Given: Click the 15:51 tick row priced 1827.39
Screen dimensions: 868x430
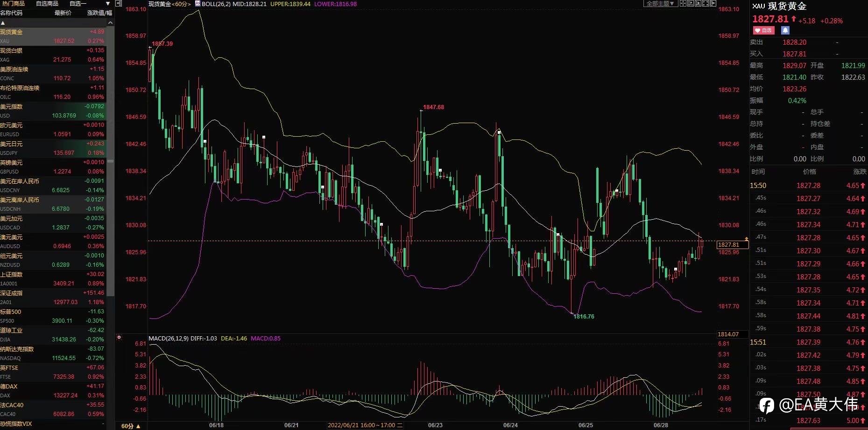Looking at the screenshot, I should pyautogui.click(x=808, y=342).
